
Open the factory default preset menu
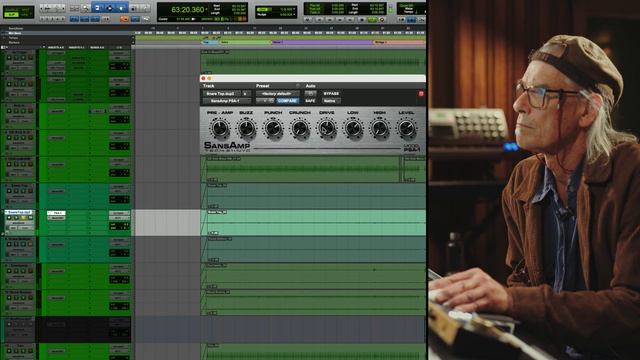tap(277, 93)
